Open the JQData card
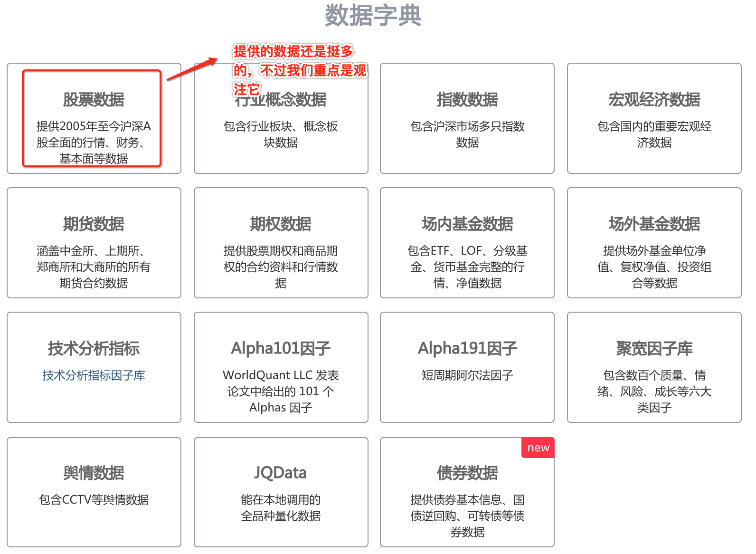The width and height of the screenshot is (756, 554). tap(281, 492)
